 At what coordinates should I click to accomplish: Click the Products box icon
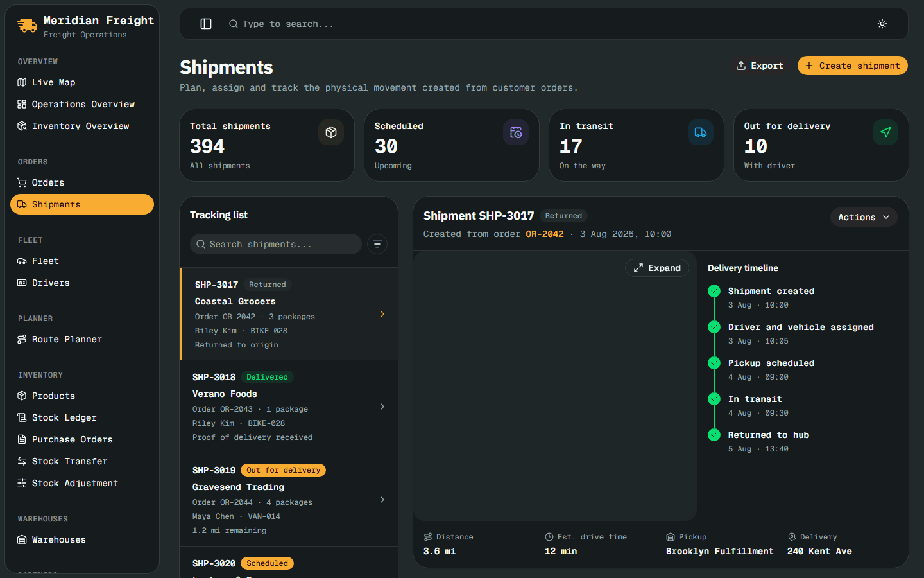22,396
